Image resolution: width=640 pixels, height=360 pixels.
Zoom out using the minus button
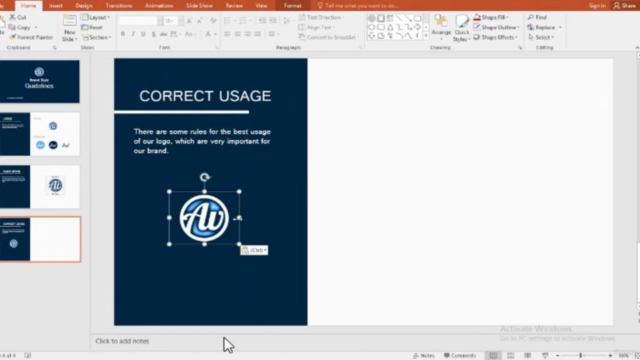click(558, 356)
